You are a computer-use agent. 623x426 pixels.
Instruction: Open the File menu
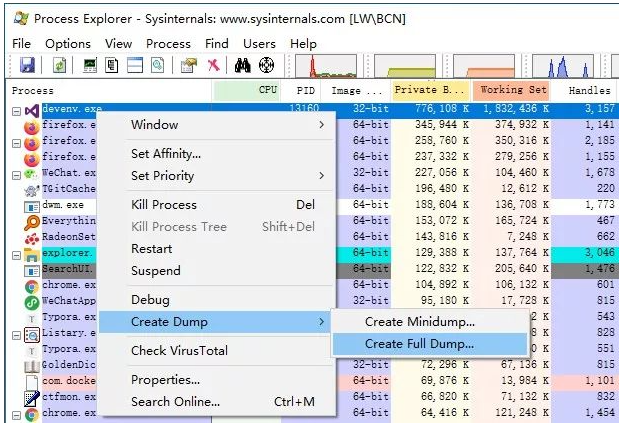[x=21, y=44]
